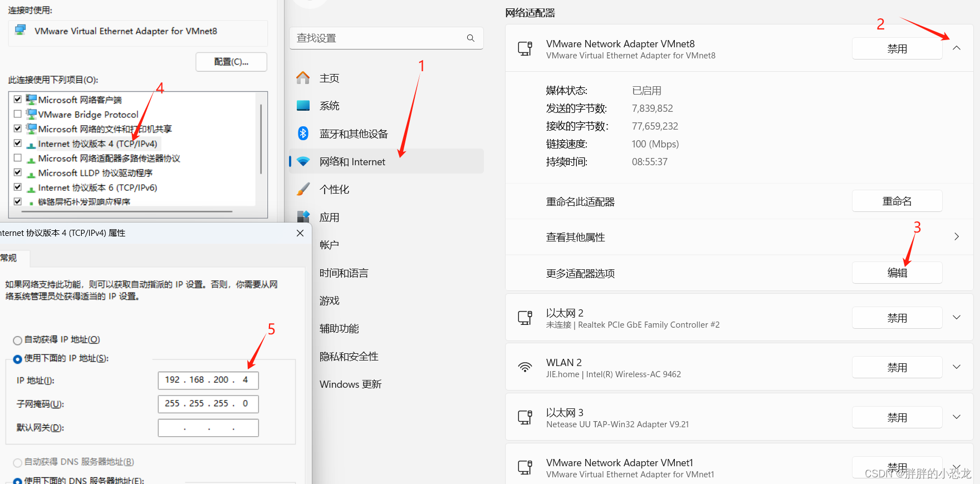This screenshot has height=484, width=980.
Task: Expand the 以太网 2 adapter chevron
Action: 957,317
